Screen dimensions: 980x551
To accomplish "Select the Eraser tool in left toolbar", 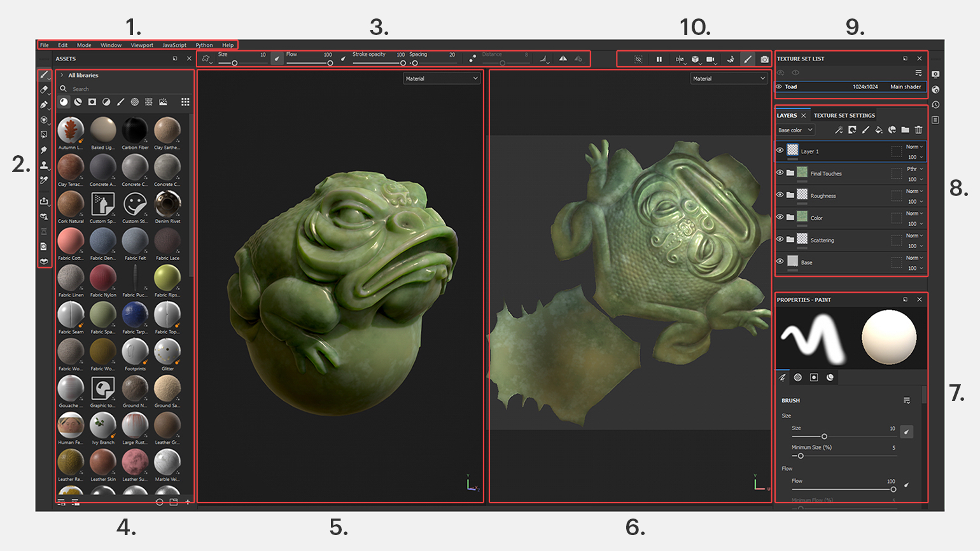I will (x=44, y=90).
